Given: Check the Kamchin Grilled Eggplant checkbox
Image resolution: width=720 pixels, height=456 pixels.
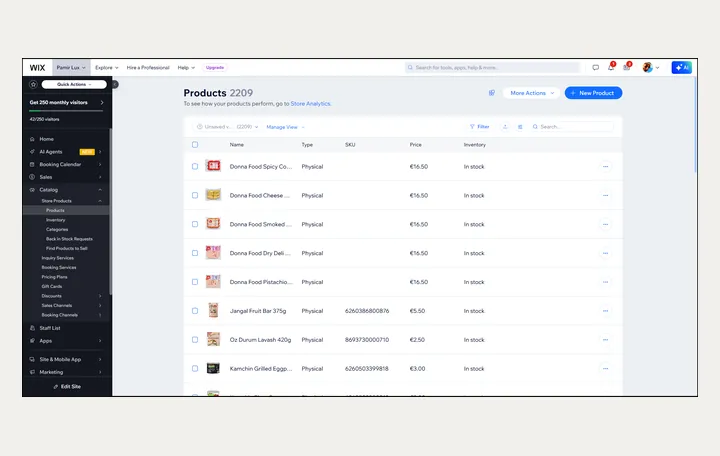Looking at the screenshot, I should pyautogui.click(x=195, y=369).
